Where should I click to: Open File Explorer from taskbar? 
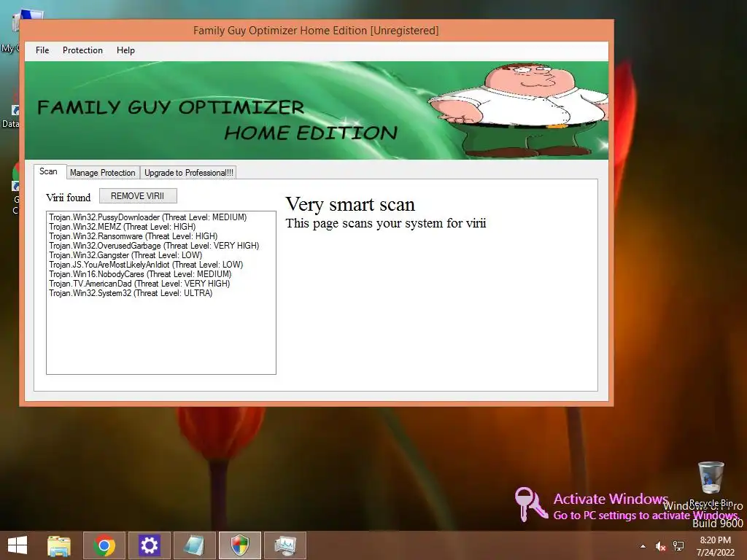tap(59, 545)
